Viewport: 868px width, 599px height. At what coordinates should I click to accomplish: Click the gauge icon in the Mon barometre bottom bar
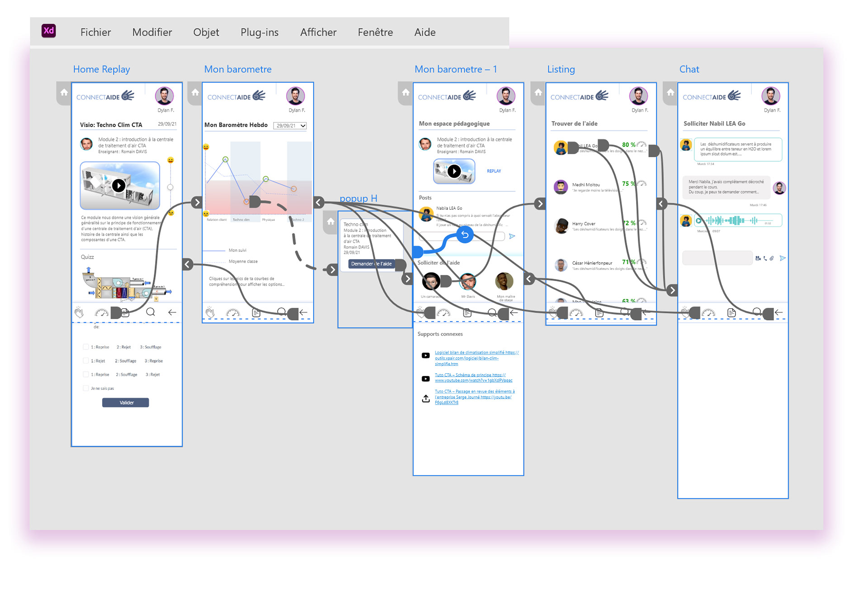coord(233,312)
